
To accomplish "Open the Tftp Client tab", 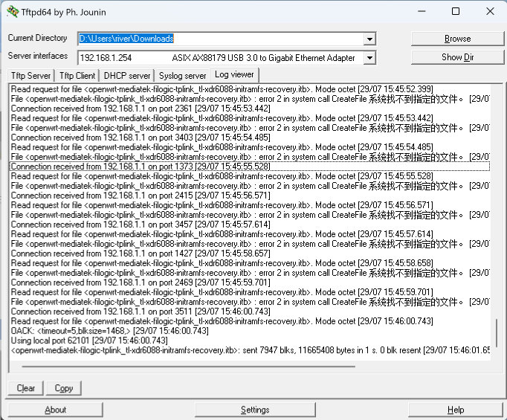I will coord(77,76).
